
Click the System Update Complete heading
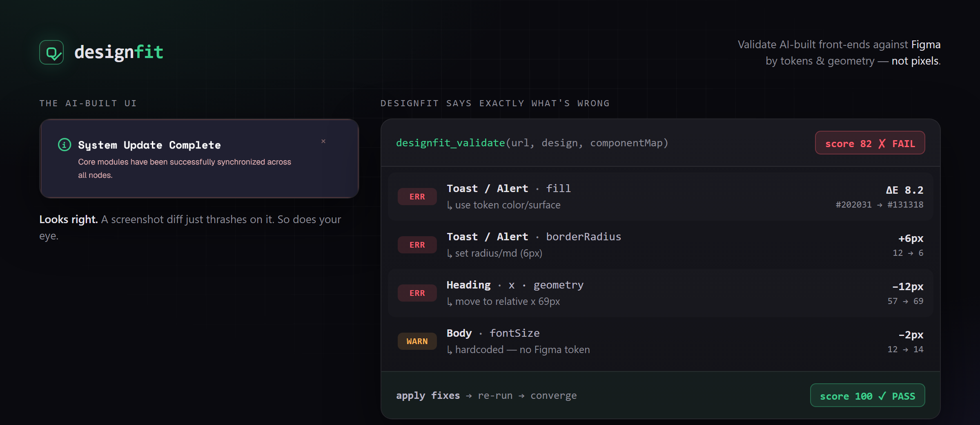tap(149, 145)
